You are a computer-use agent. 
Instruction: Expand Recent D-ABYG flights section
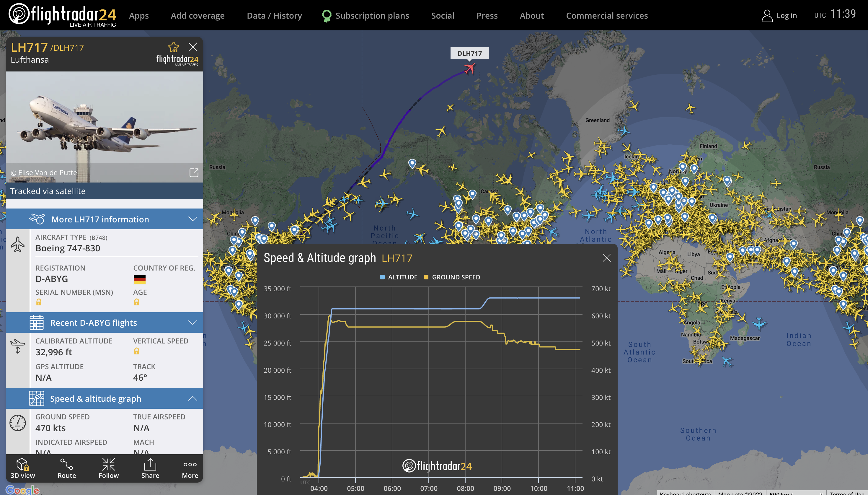pyautogui.click(x=104, y=323)
